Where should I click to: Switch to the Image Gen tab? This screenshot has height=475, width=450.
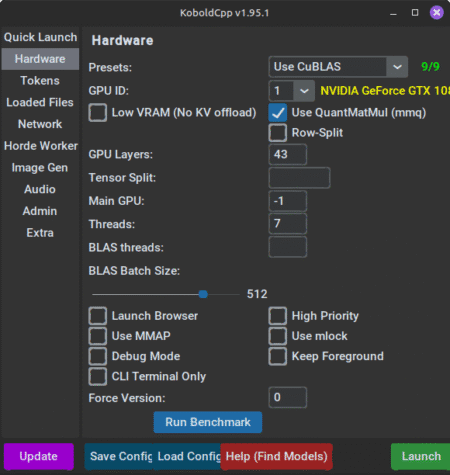(x=40, y=167)
